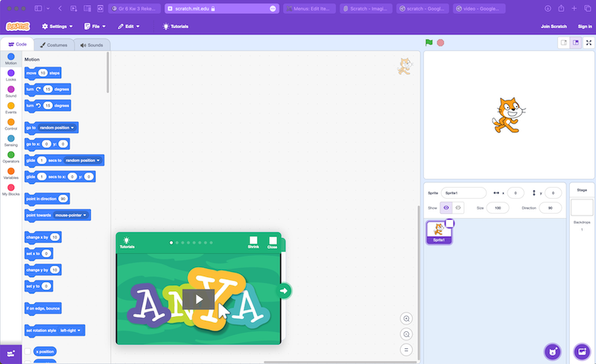Close the tutorial card
The width and height of the screenshot is (596, 364).
point(273,243)
